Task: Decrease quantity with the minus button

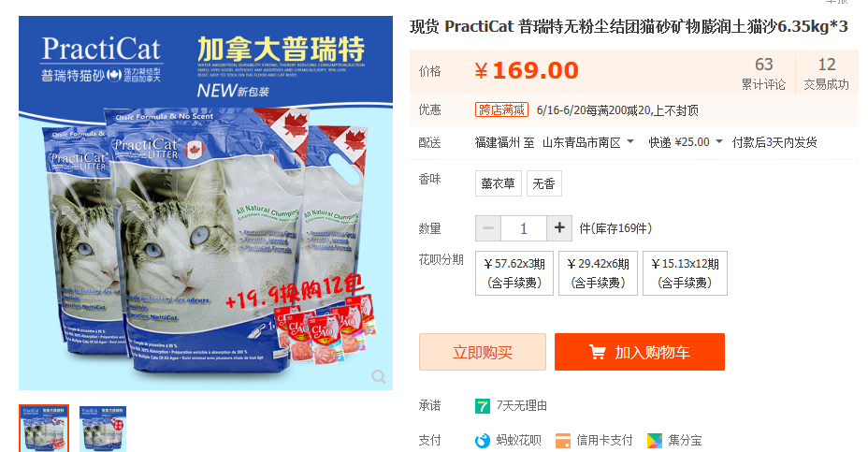Action: pyautogui.click(x=488, y=228)
